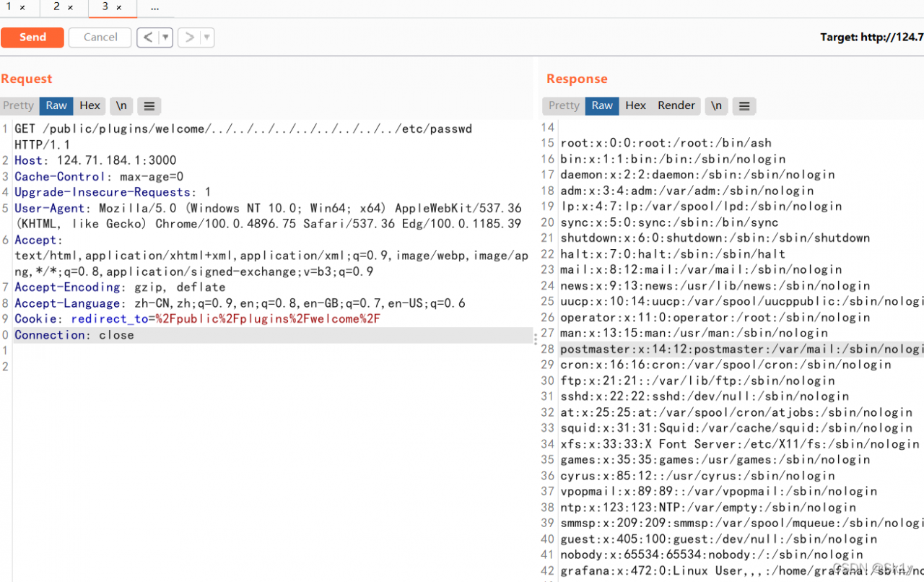Click the Upgrade-Insecure-Requests header line
Screen dimensions: 924x582
(113, 192)
